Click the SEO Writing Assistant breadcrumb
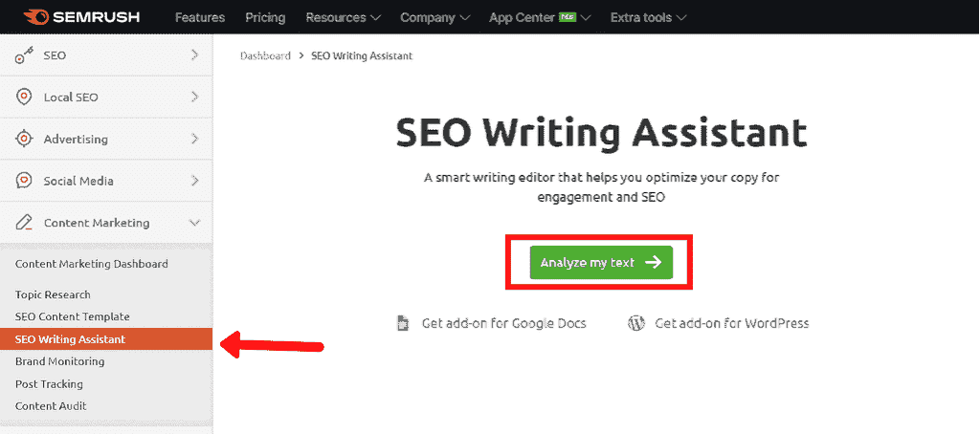980x434 pixels. pyautogui.click(x=362, y=55)
